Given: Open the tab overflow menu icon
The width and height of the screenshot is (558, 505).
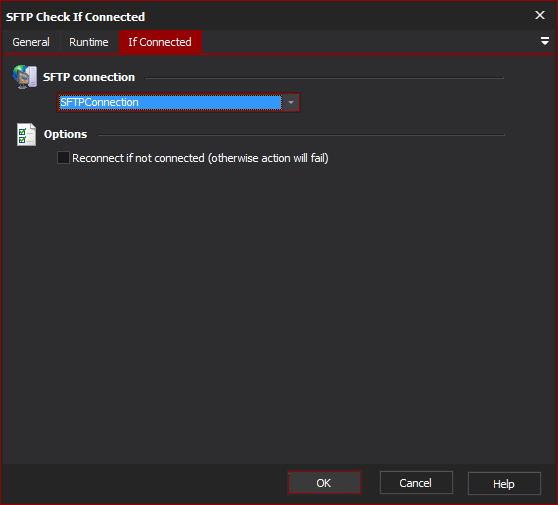Looking at the screenshot, I should click(x=544, y=41).
